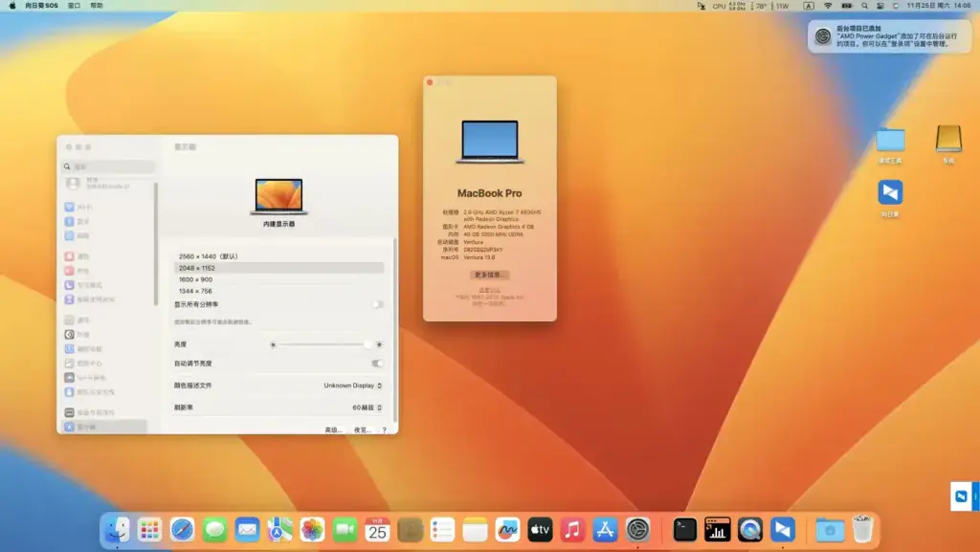Open the 窗口 menu in menu bar
The image size is (980, 552).
74,6
